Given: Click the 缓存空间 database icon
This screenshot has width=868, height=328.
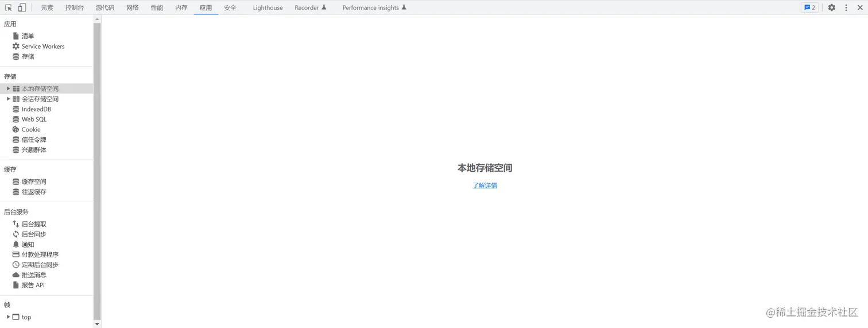Looking at the screenshot, I should [16, 182].
